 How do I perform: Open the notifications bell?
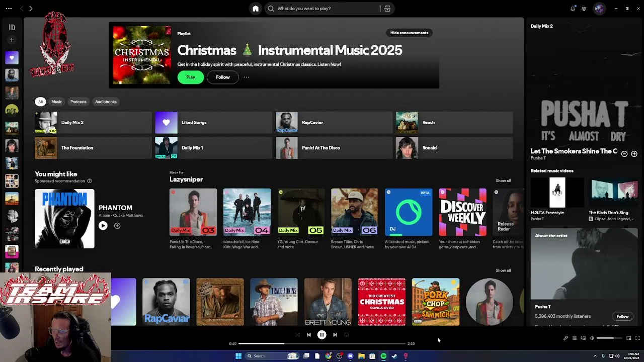(x=573, y=9)
